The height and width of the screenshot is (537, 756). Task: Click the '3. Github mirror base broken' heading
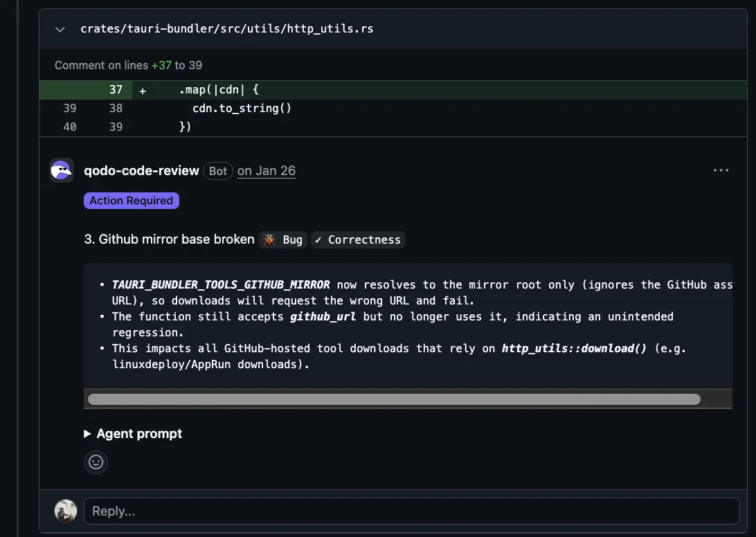tap(169, 239)
